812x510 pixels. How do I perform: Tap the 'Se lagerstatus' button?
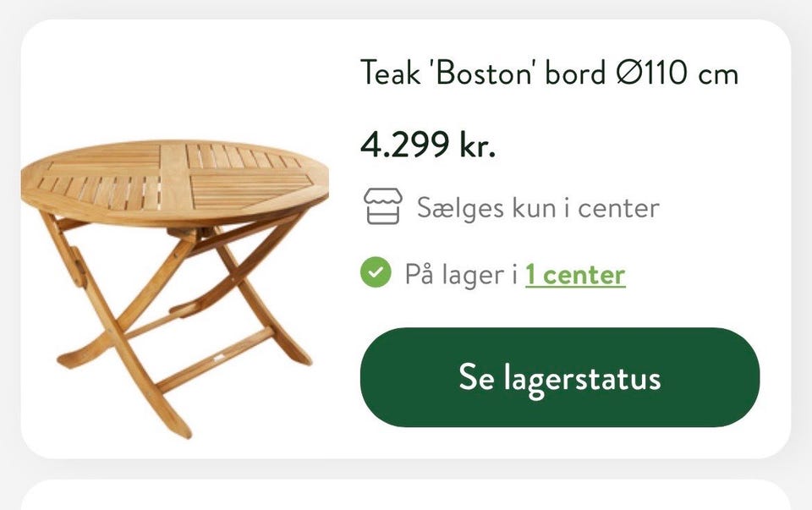click(560, 377)
